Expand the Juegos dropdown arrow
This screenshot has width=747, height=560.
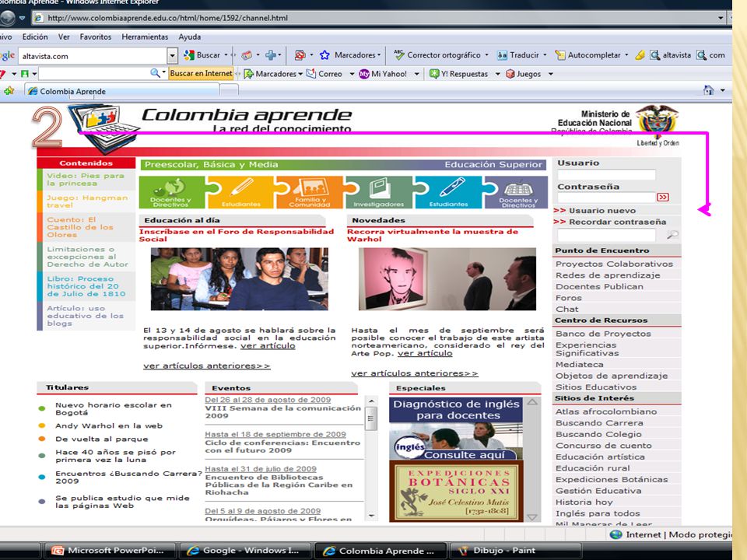tap(551, 74)
